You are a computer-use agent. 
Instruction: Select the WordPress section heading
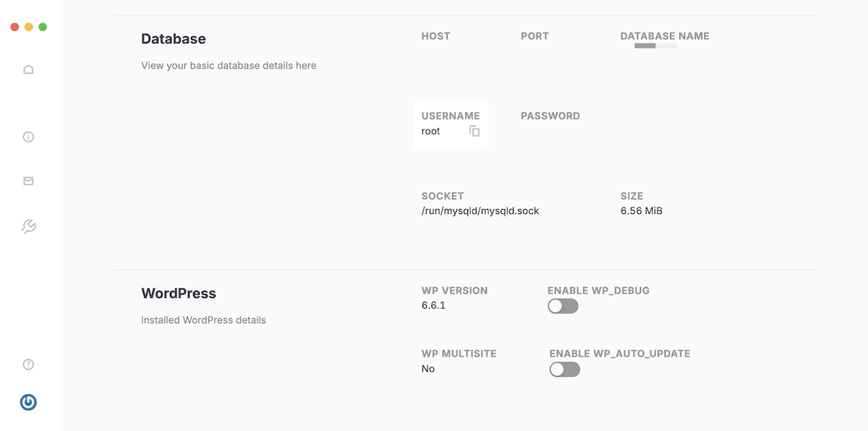[x=179, y=294]
